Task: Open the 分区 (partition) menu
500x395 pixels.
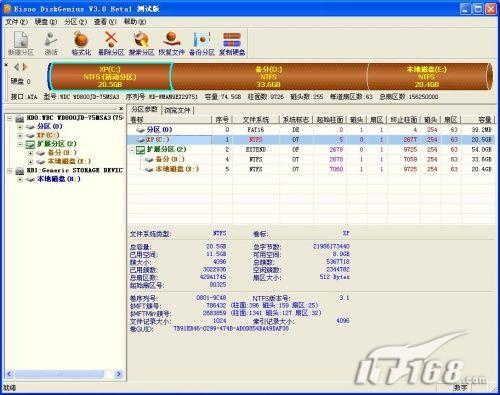Action: click(76, 22)
